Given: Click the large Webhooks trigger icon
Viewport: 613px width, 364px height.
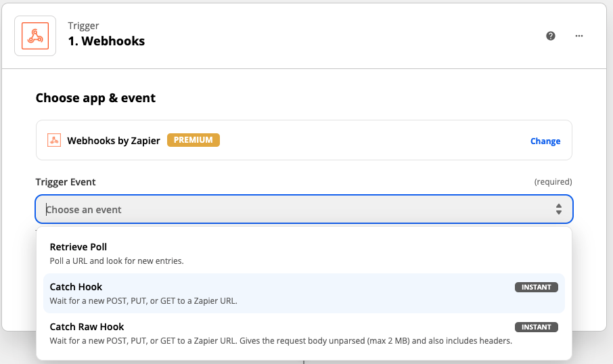Looking at the screenshot, I should tap(35, 36).
